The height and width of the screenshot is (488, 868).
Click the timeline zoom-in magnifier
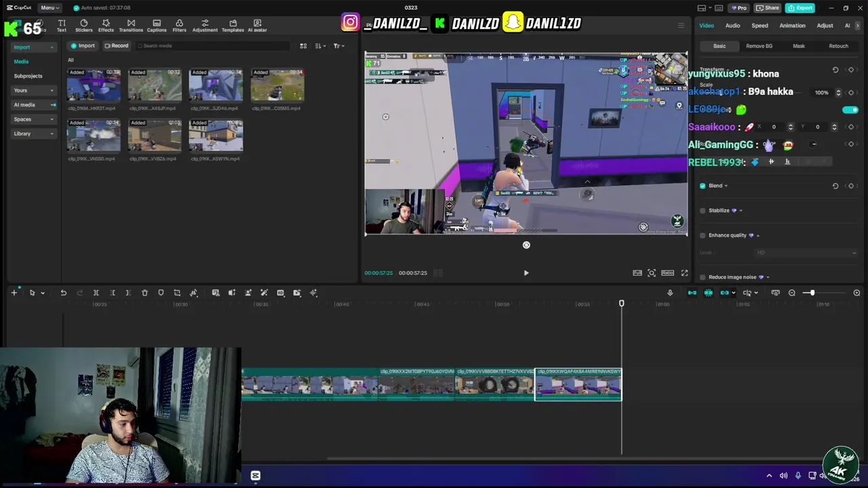coord(856,293)
